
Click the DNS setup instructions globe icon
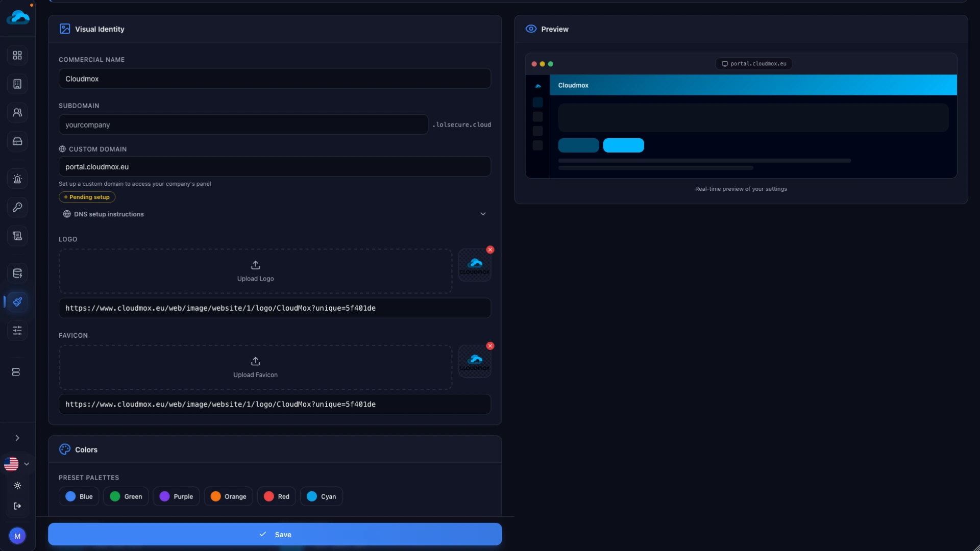point(67,214)
